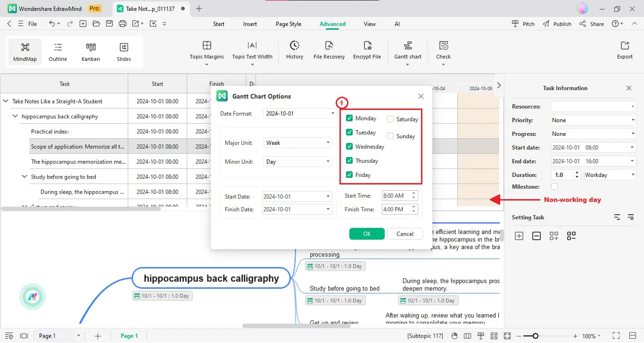Image resolution: width=644 pixels, height=343 pixels.
Task: Open File Recovery tool
Action: click(x=329, y=51)
